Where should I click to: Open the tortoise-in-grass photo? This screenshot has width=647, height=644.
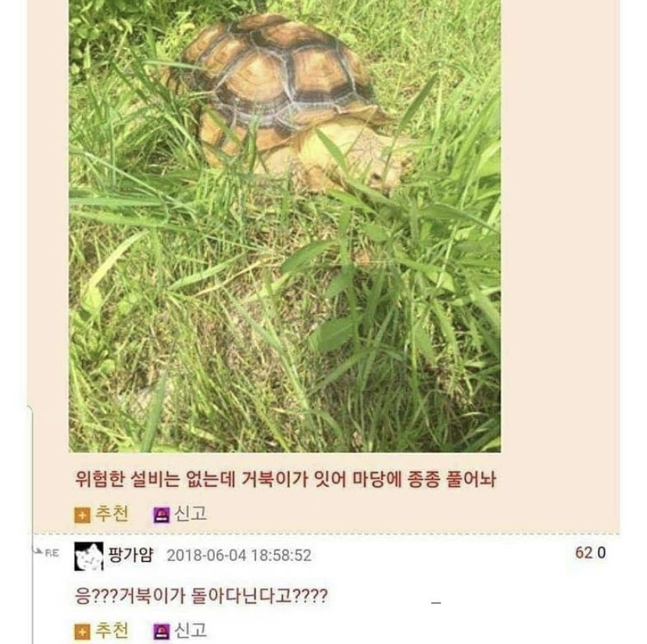[284, 226]
